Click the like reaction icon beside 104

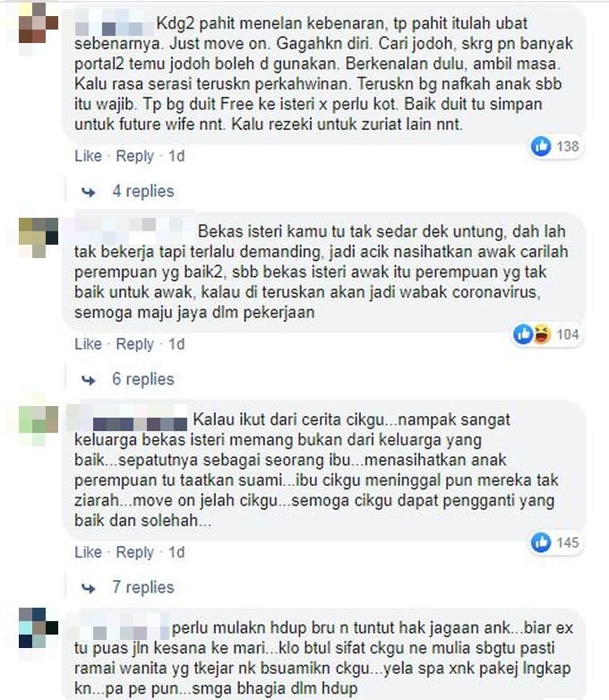pyautogui.click(x=523, y=334)
